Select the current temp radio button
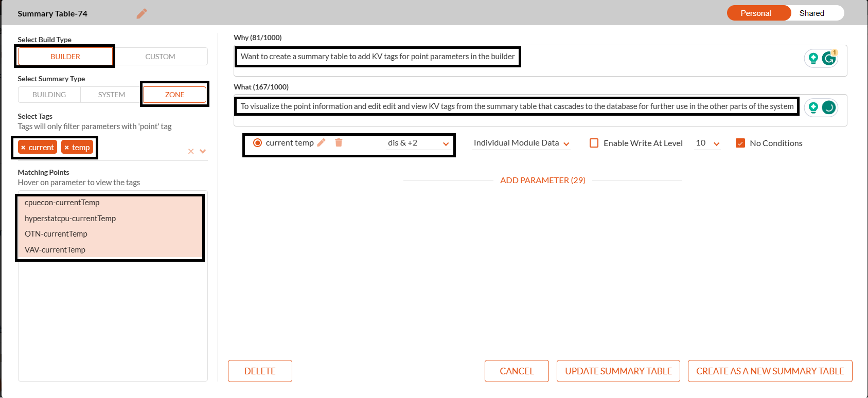The image size is (868, 398). pos(257,143)
